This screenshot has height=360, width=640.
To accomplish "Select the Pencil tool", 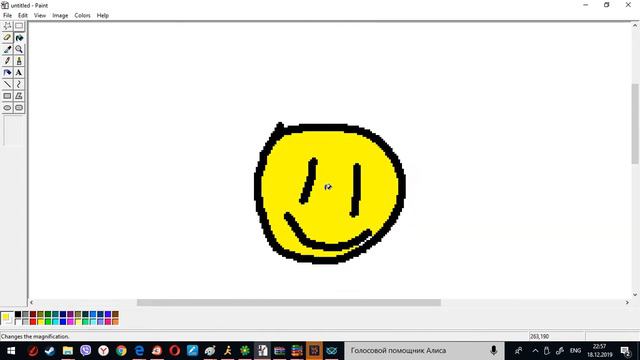I will coord(7,61).
